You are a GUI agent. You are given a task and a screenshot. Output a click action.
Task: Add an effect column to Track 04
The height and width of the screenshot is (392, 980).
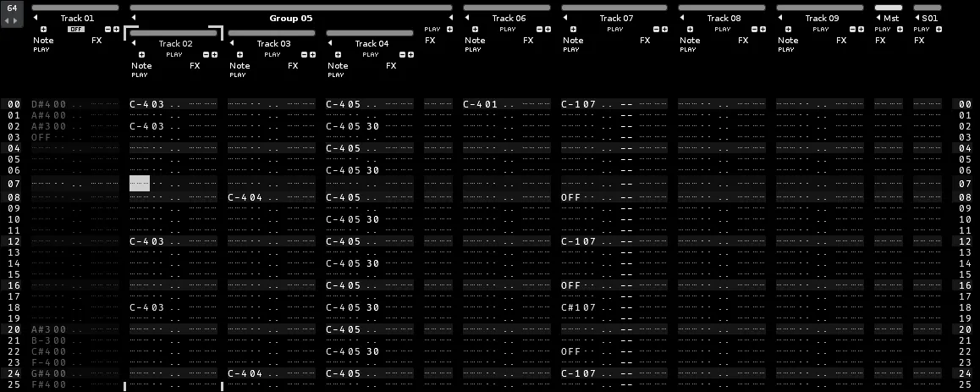411,54
